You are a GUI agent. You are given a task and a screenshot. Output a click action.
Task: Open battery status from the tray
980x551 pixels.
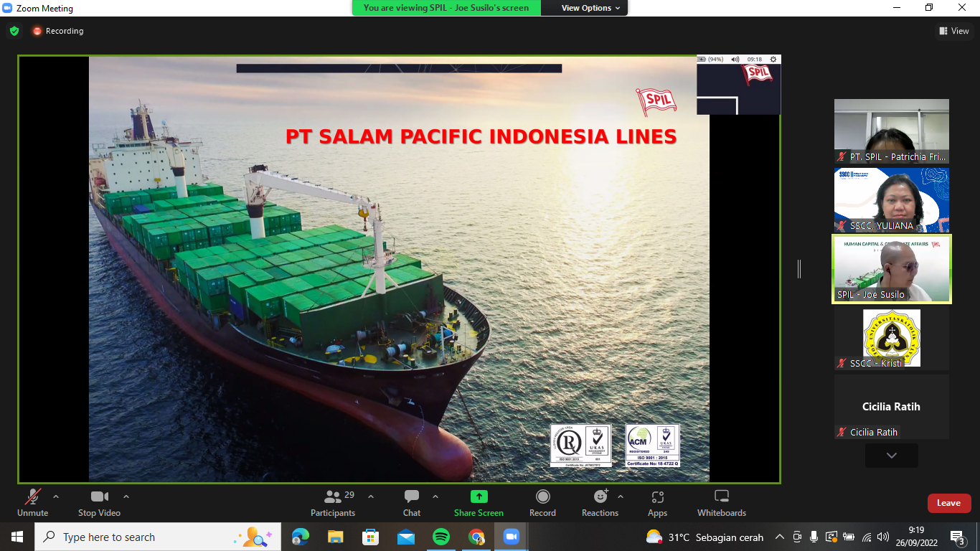click(x=849, y=537)
